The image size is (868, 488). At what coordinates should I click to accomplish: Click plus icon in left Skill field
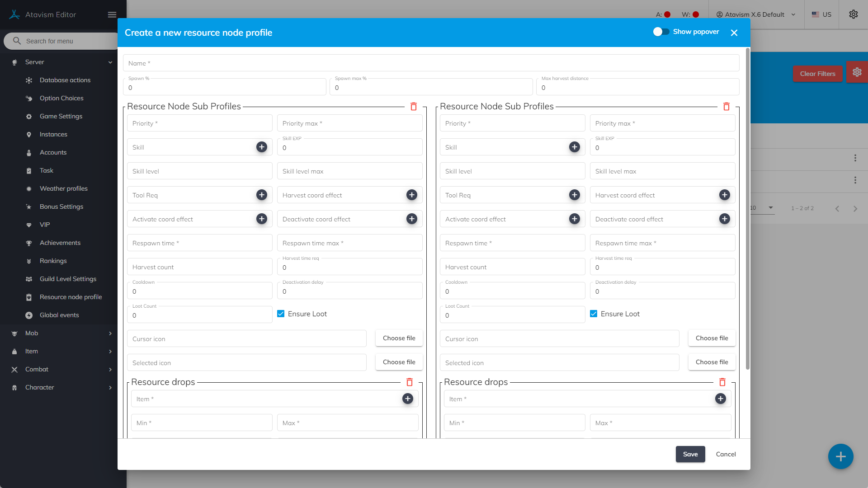pos(261,147)
